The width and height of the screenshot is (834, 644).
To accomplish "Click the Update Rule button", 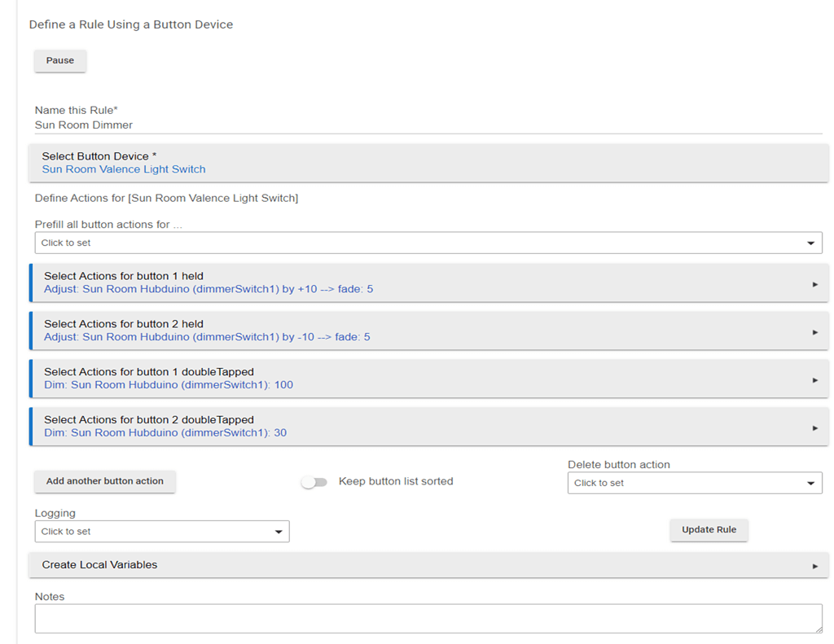I will click(709, 529).
